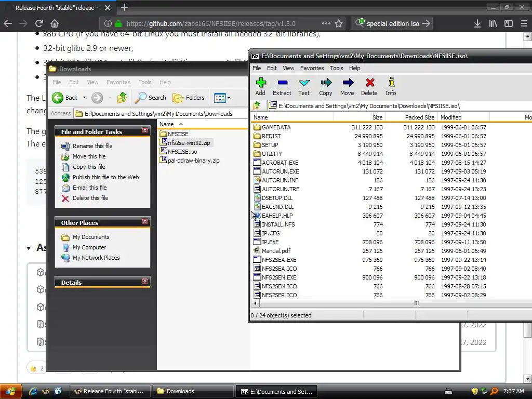This screenshot has height=399, width=532.
Task: Switch to Downloads taskbar button
Action: (193, 392)
